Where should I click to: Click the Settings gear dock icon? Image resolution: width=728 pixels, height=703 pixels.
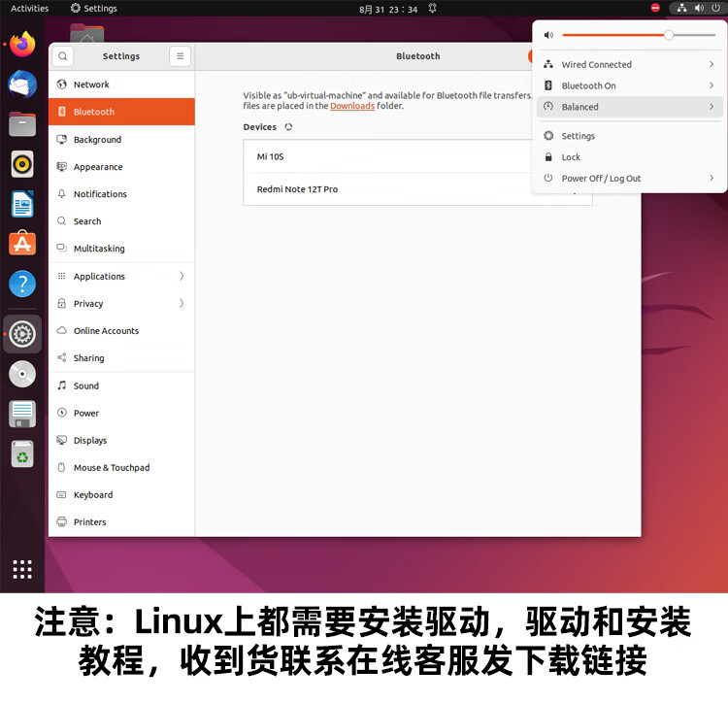click(22, 334)
